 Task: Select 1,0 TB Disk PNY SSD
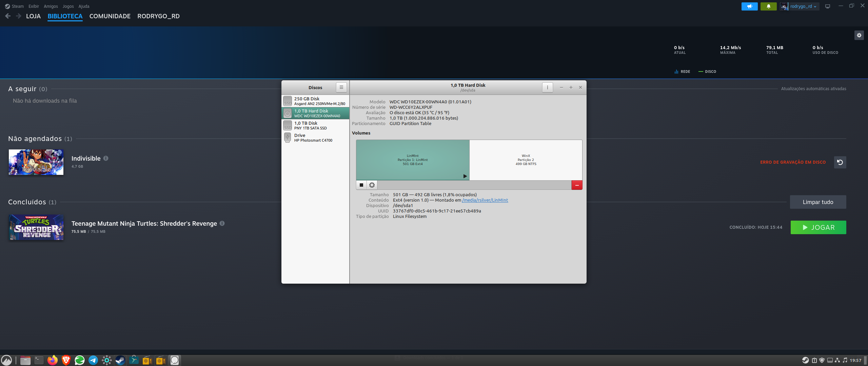(315, 125)
